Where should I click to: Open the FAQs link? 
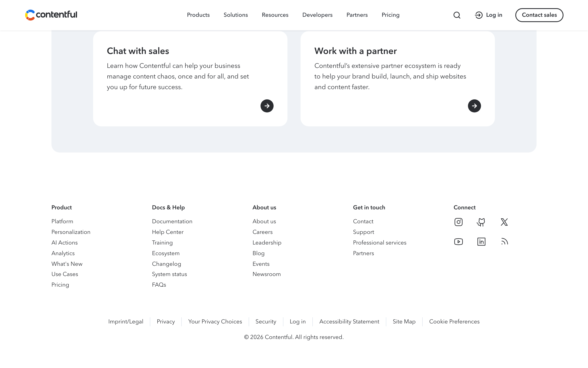pos(159,285)
